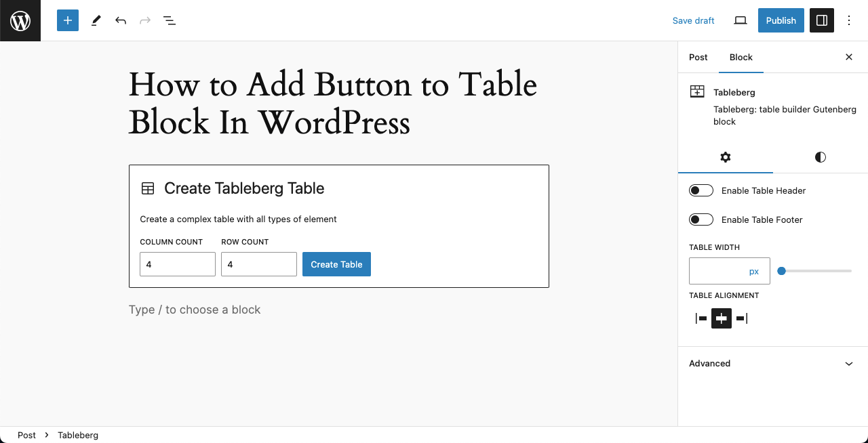Change the px unit for table width
Screen dimensions: 868x443
click(x=754, y=271)
